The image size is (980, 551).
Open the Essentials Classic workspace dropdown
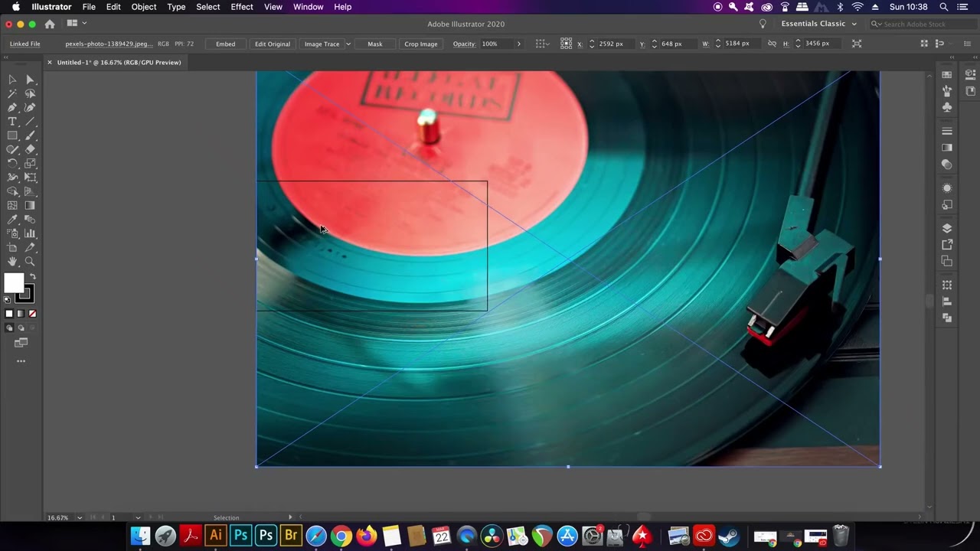818,24
